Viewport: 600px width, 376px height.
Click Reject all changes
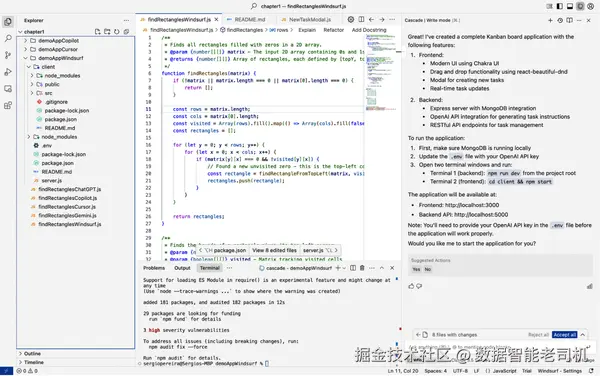pos(538,335)
